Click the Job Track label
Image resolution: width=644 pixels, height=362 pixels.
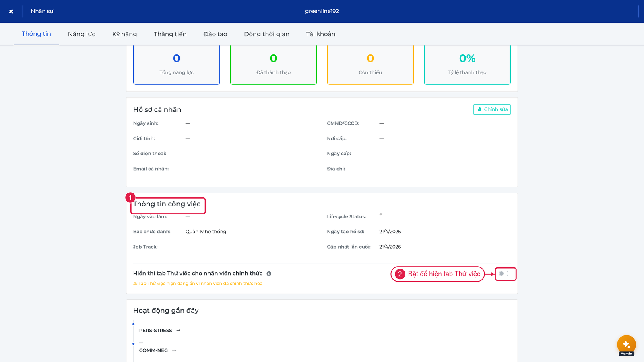point(145,247)
